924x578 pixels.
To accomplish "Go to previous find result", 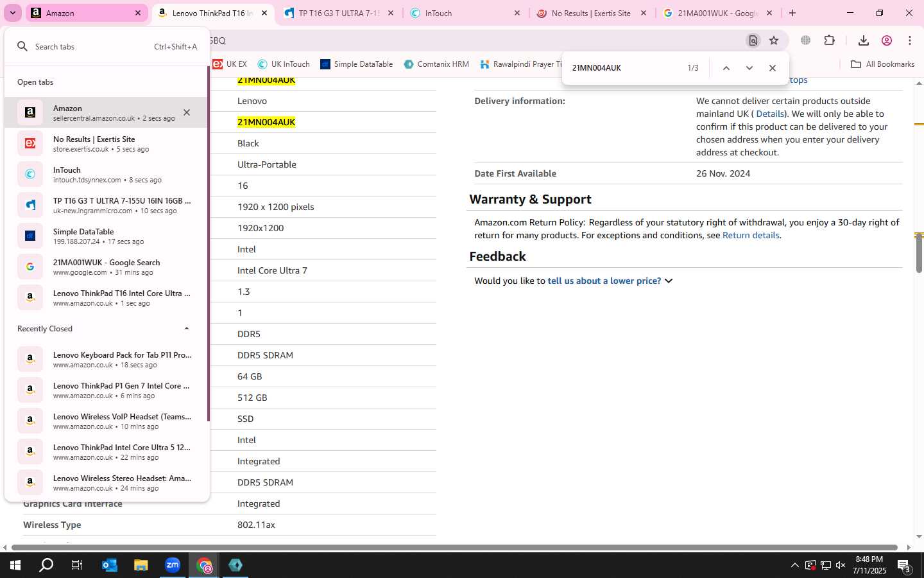I will (726, 68).
